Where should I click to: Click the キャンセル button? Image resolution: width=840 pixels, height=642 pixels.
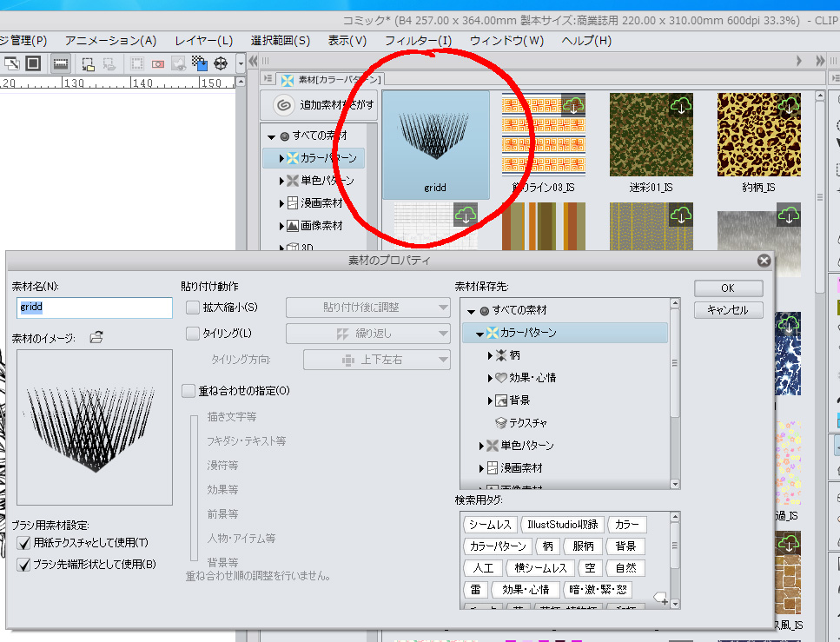point(728,310)
